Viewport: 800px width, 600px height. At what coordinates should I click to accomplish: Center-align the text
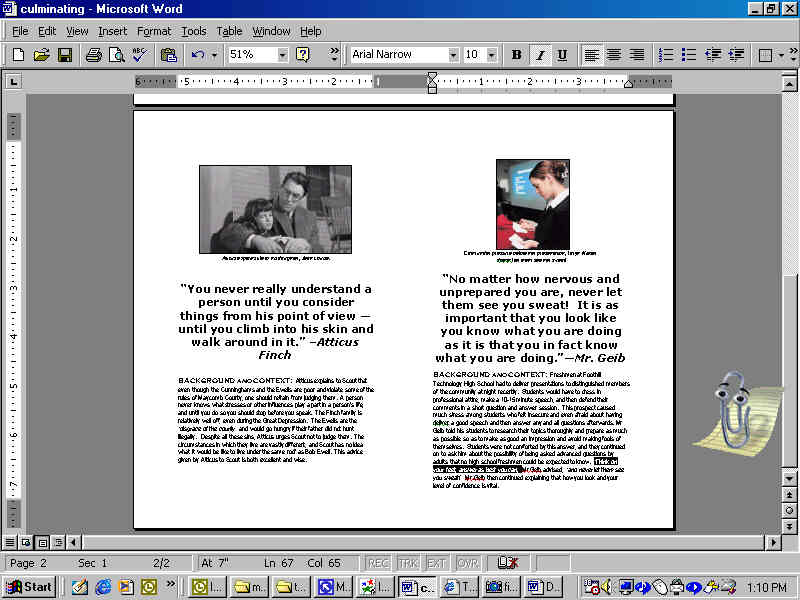pos(614,55)
